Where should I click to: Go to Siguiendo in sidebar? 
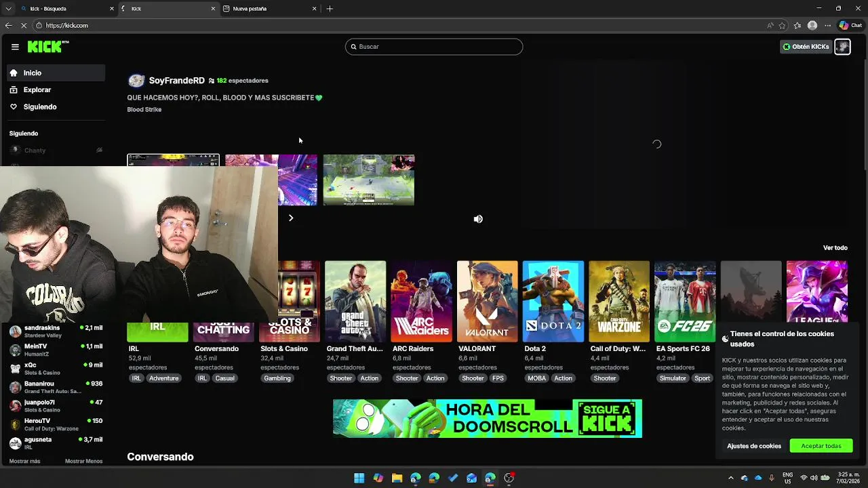click(x=56, y=106)
